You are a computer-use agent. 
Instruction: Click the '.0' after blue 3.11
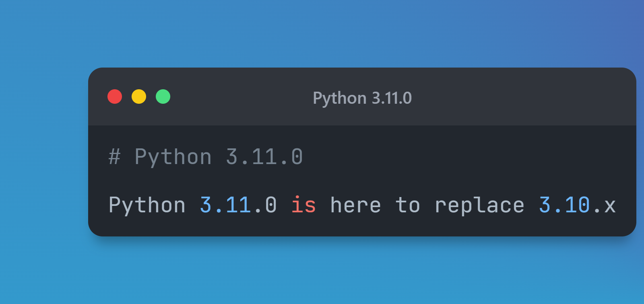tap(266, 205)
